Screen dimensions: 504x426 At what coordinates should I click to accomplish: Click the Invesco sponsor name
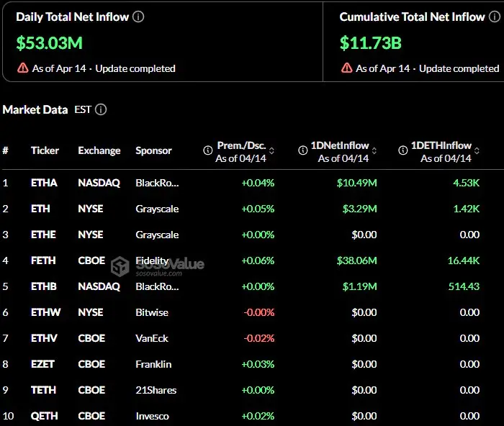(x=153, y=416)
